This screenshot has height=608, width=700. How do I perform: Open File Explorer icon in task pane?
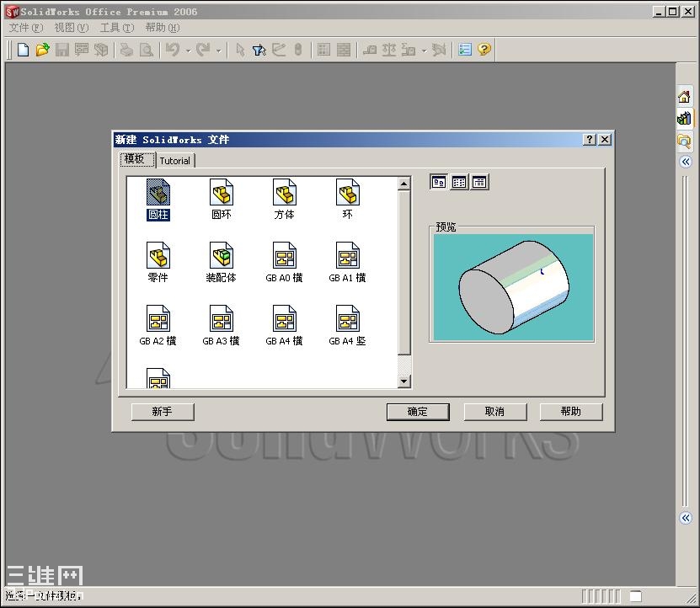pyautogui.click(x=684, y=141)
